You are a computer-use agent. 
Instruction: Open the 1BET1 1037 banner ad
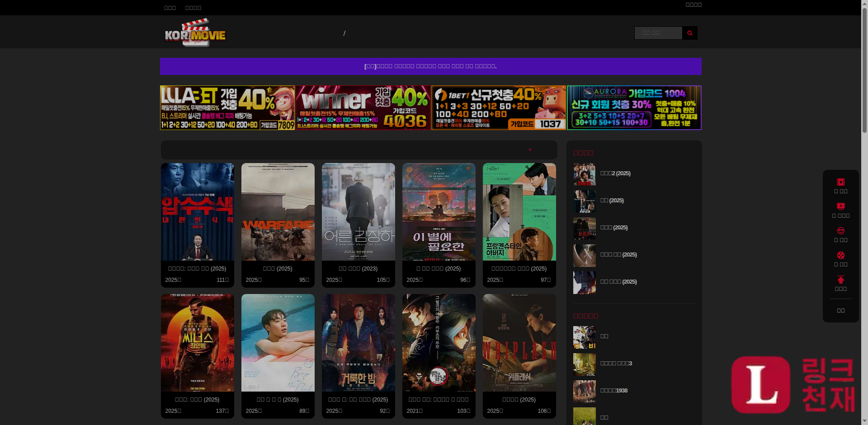point(499,108)
